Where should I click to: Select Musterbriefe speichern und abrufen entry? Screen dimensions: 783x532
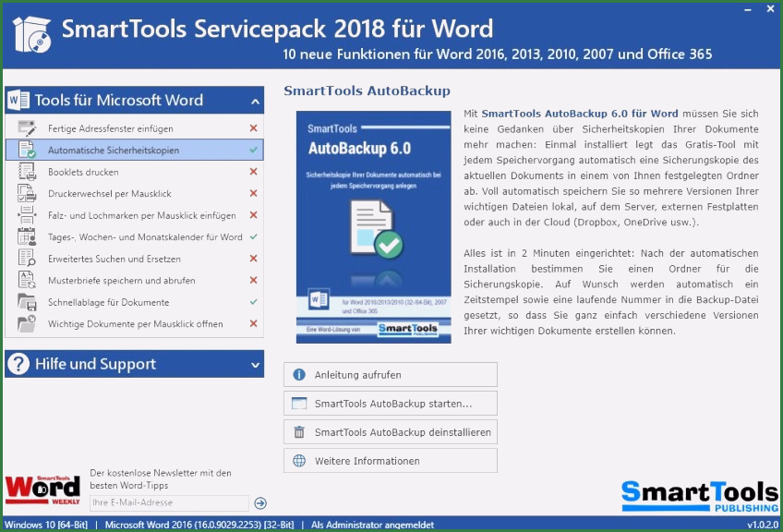tap(134, 280)
